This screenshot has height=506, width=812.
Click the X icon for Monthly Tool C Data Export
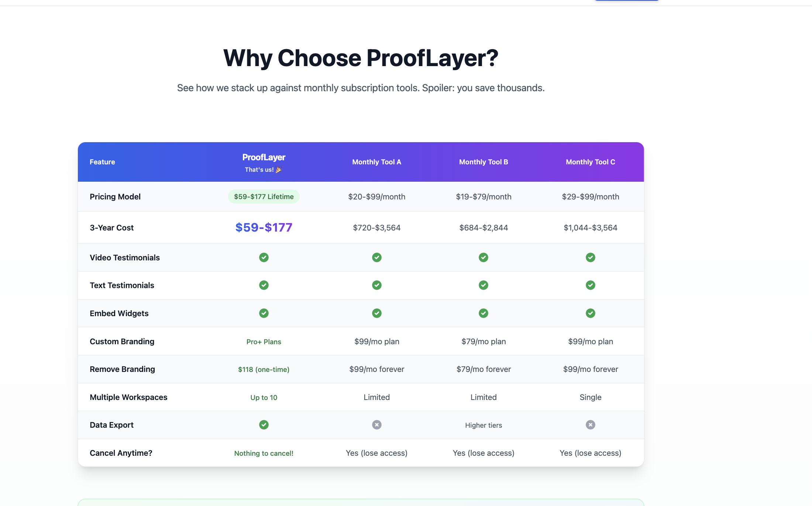point(590,425)
